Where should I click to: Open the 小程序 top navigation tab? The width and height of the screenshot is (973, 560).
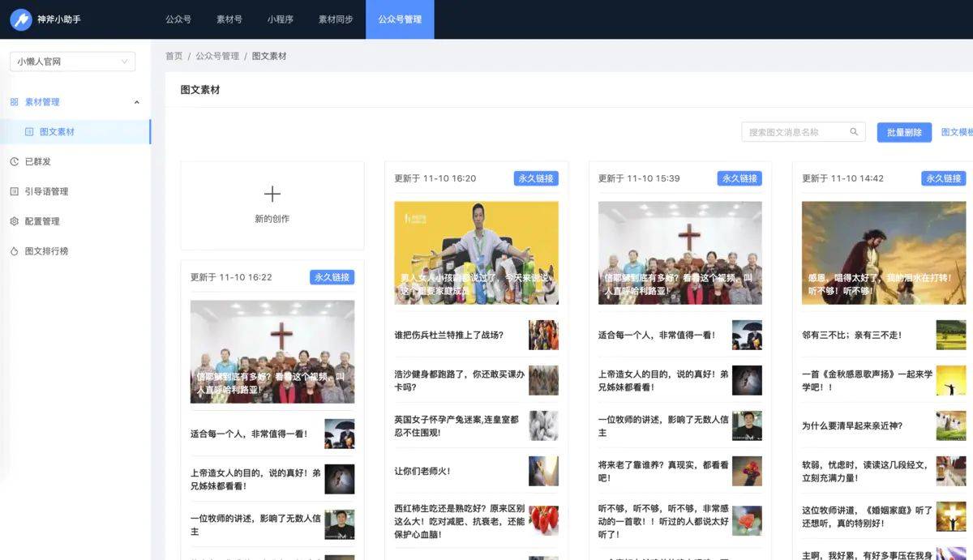pos(281,19)
